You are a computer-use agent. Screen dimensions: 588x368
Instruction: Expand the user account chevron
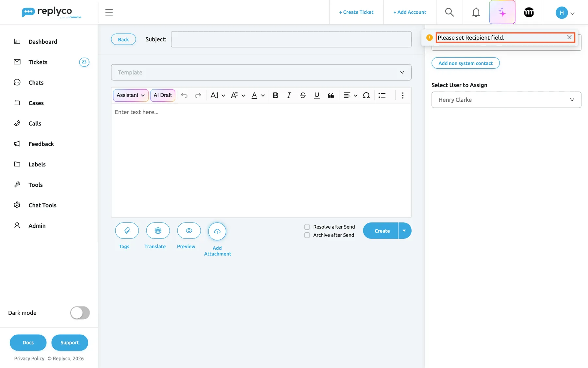click(572, 13)
